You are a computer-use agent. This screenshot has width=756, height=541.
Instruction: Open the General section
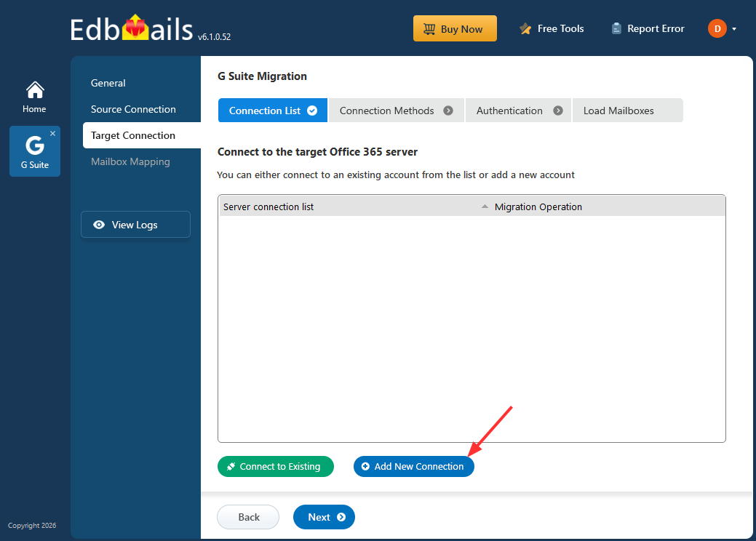108,83
